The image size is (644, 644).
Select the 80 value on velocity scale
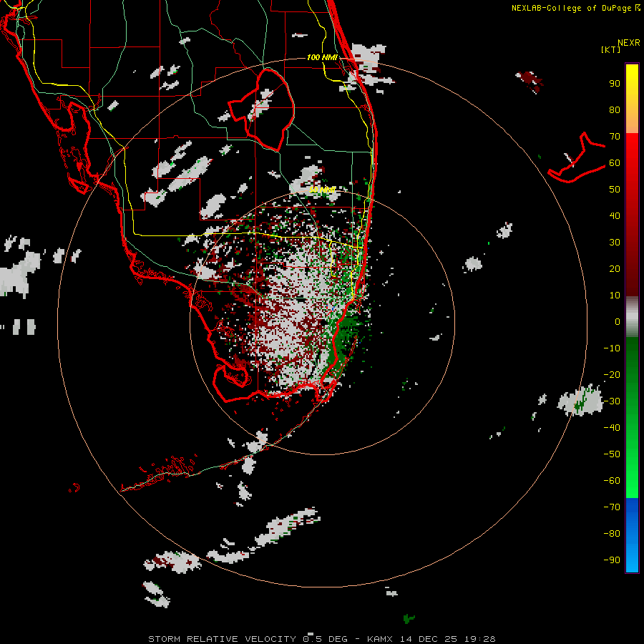(x=615, y=110)
